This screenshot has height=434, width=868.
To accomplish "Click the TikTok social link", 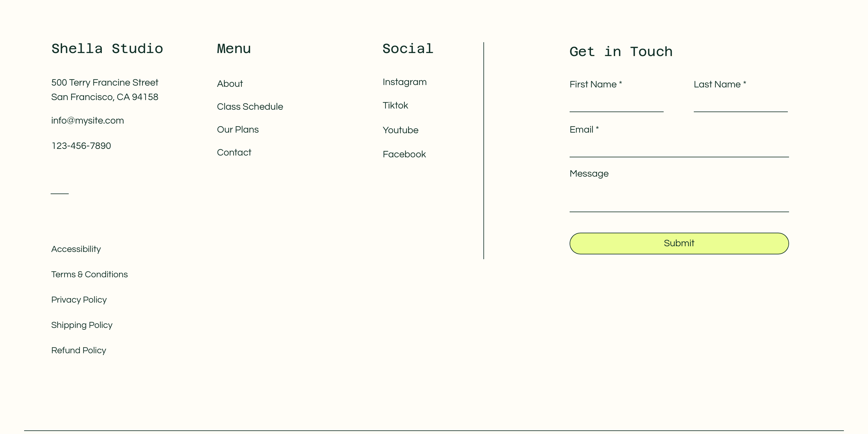I will [395, 105].
